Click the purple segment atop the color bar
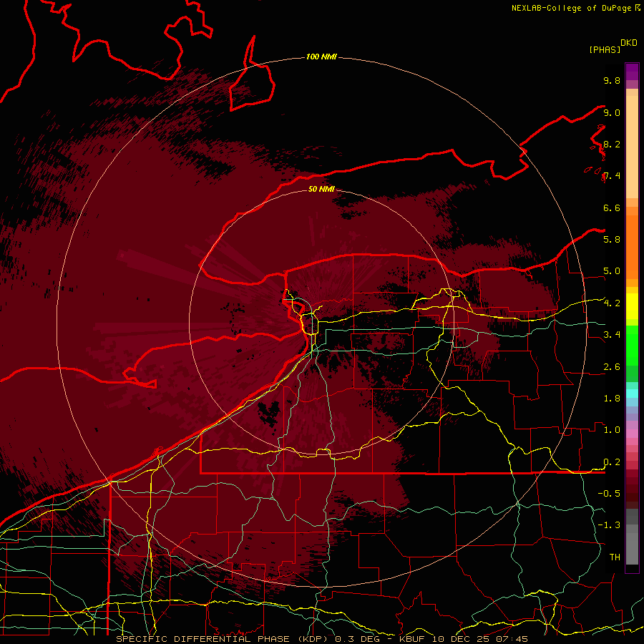Image resolution: width=644 pixels, height=644 pixels. point(632,72)
